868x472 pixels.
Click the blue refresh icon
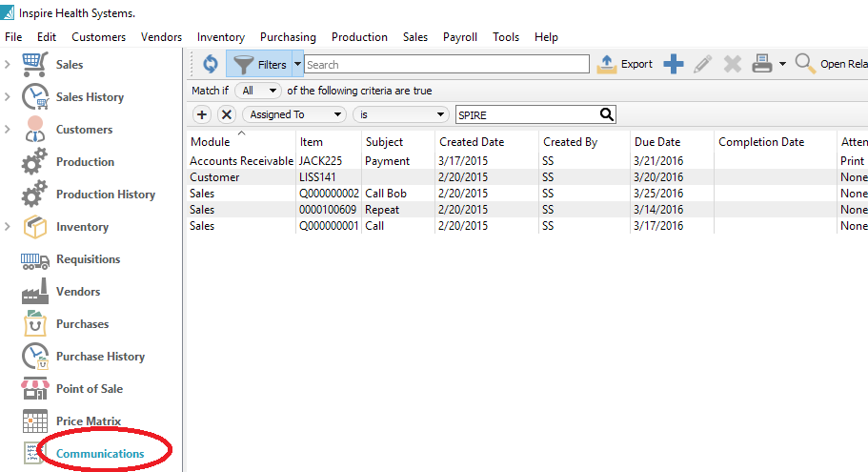coord(210,65)
